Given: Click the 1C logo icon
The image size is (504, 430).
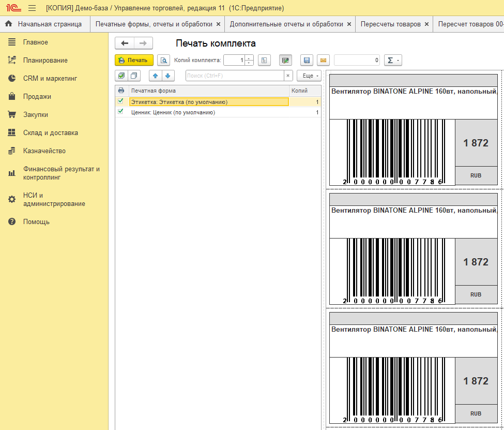Looking at the screenshot, I should (13, 8).
